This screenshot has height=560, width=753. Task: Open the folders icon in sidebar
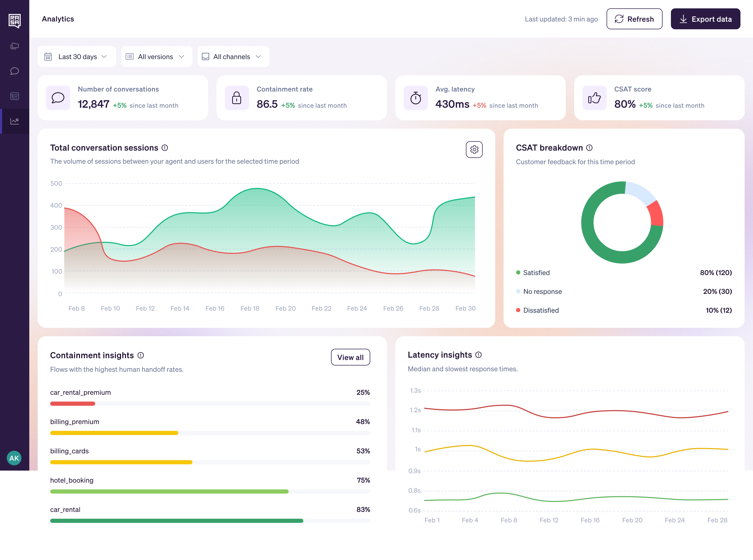coord(15,46)
